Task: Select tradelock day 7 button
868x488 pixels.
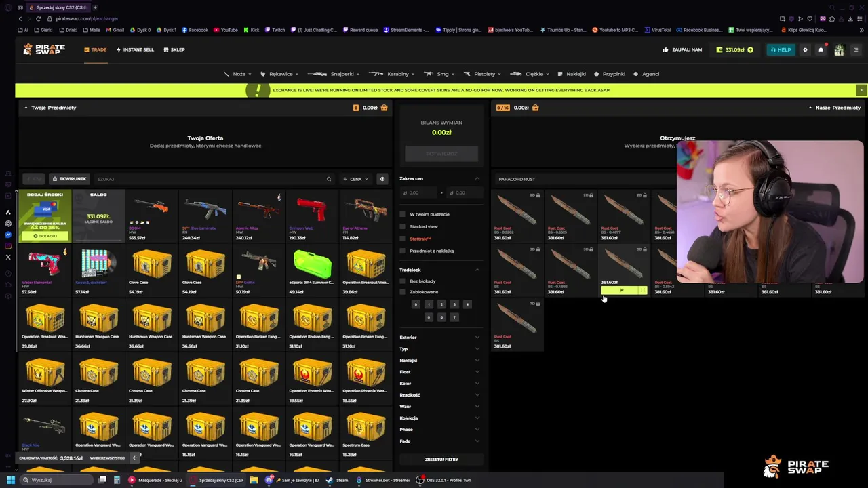Action: [x=454, y=317]
